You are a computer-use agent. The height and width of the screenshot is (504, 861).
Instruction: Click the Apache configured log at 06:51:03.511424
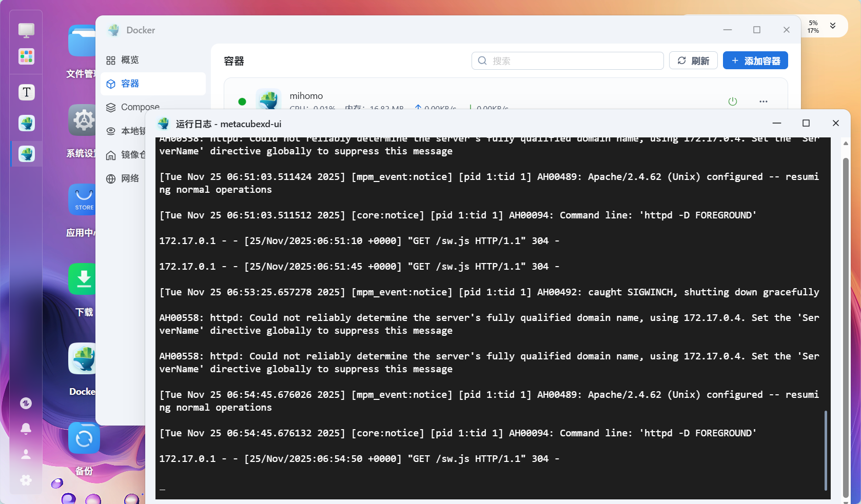490,183
